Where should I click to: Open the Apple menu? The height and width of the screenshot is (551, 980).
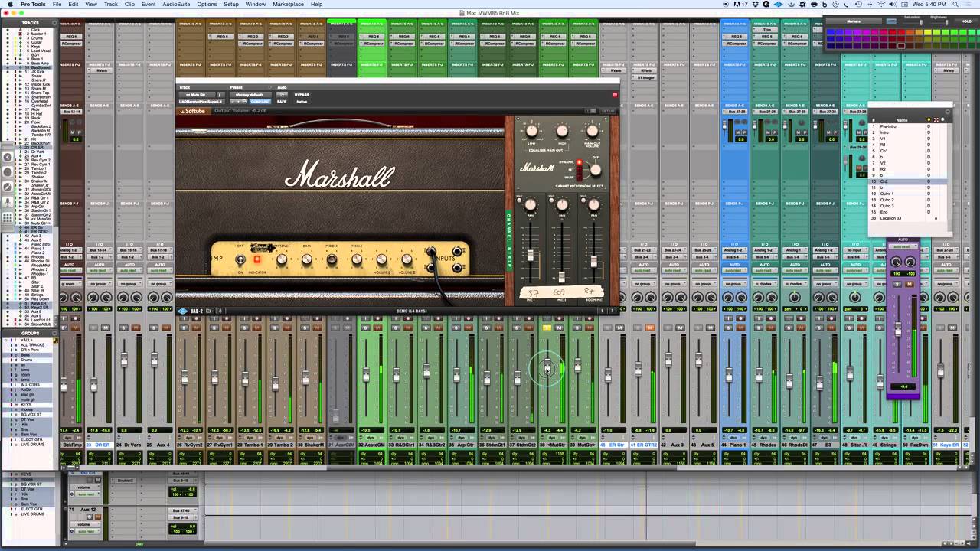pyautogui.click(x=9, y=4)
